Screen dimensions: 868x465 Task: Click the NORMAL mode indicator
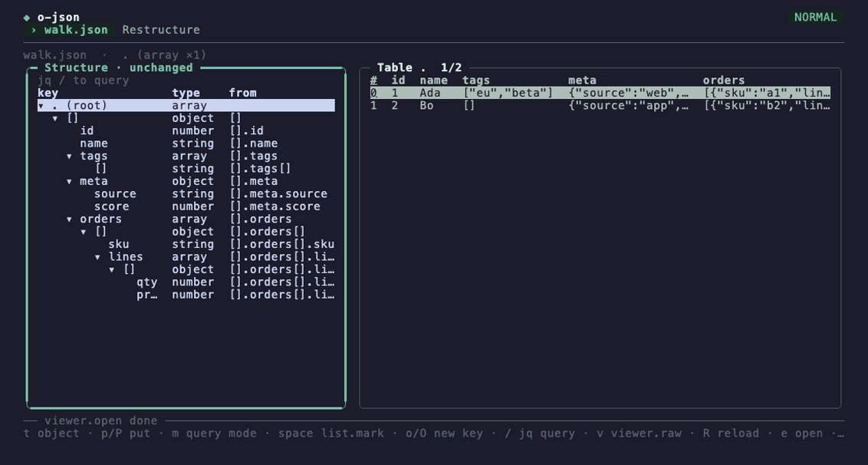coord(815,17)
